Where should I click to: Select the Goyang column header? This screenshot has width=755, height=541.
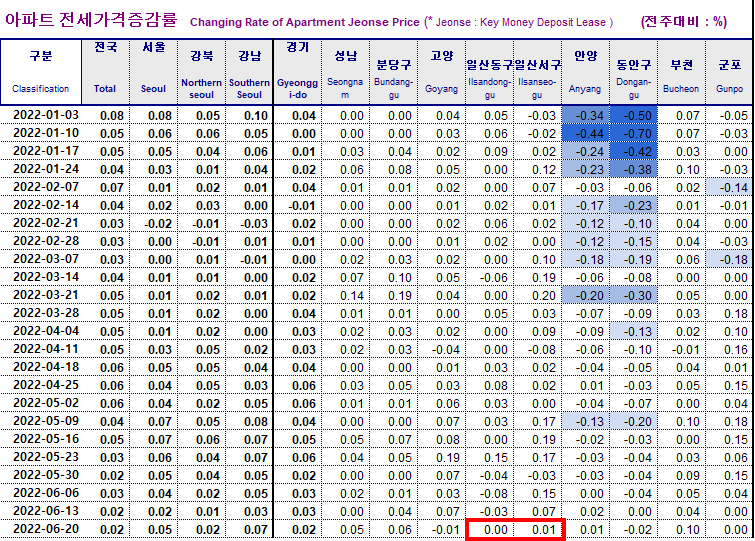tap(442, 72)
